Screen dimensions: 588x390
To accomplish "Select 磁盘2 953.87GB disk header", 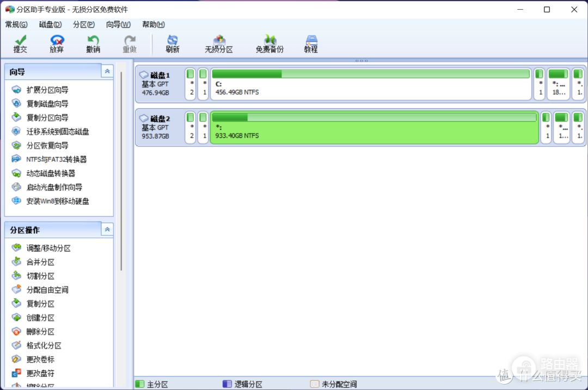I will [x=160, y=127].
